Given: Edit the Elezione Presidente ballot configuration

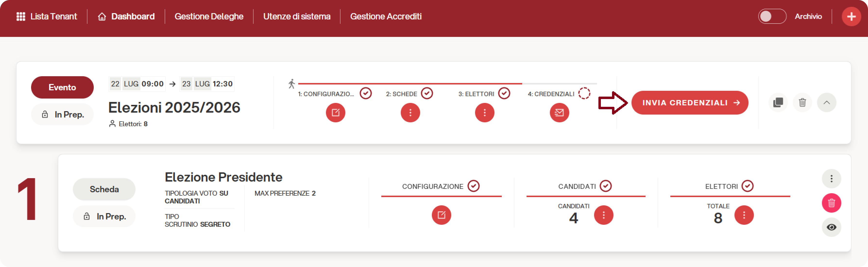Looking at the screenshot, I should 441,215.
